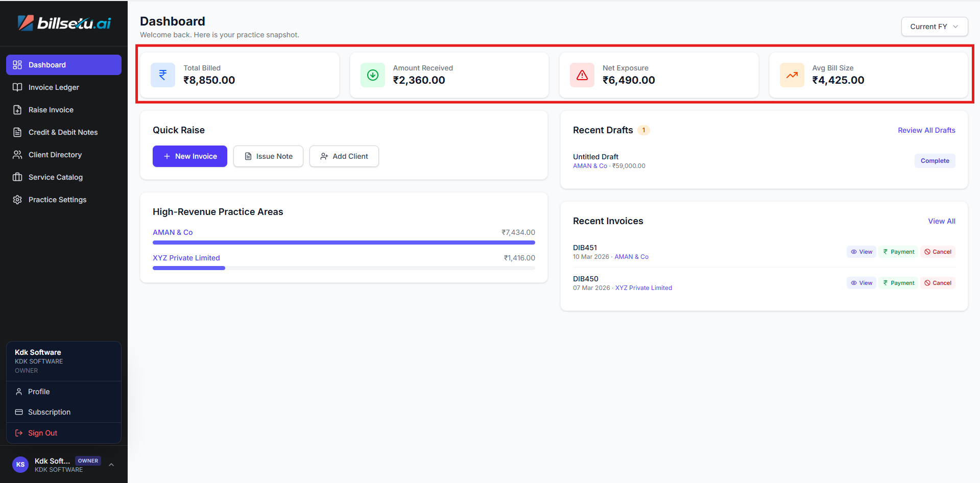Open the Current FY period dropdown
The image size is (980, 483).
coord(934,27)
